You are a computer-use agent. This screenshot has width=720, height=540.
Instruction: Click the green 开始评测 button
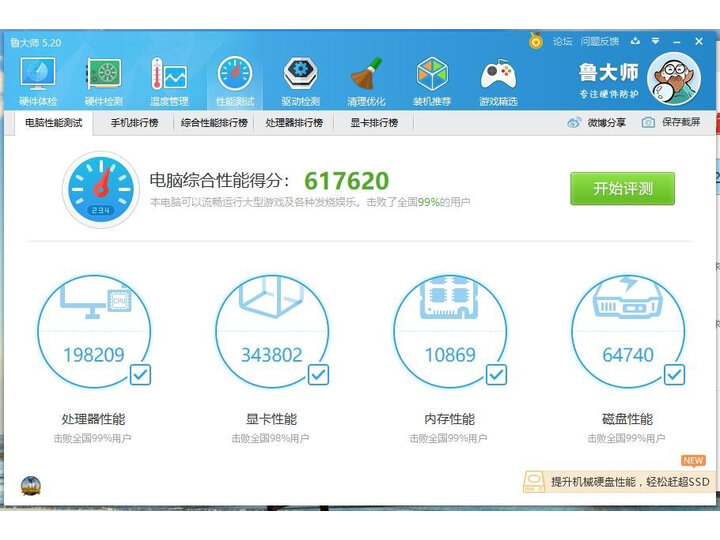[x=623, y=189]
